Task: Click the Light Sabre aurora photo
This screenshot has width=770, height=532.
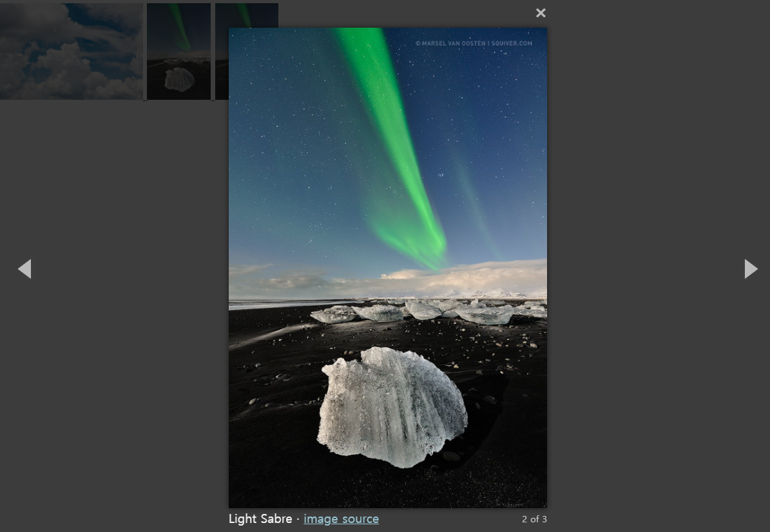Action: [x=387, y=267]
